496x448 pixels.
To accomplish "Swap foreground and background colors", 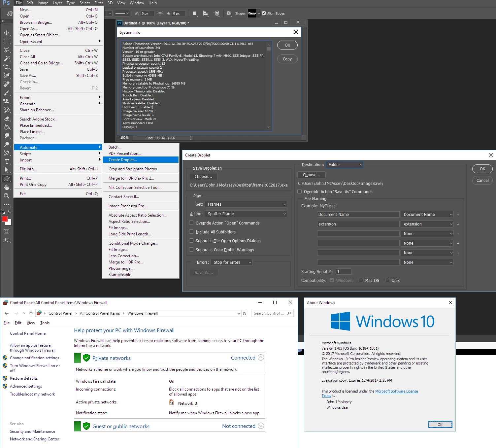I will 9,212.
